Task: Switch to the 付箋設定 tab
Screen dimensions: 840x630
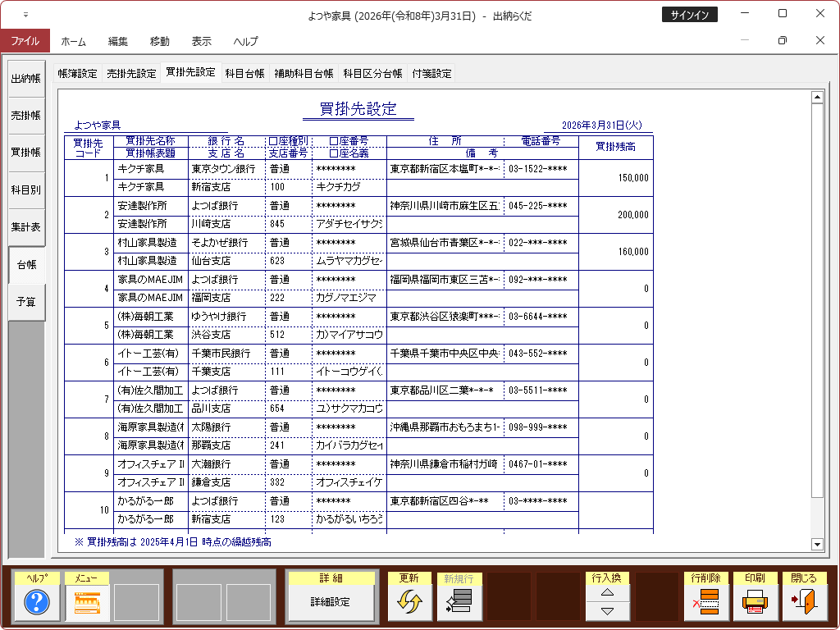Action: tap(432, 73)
